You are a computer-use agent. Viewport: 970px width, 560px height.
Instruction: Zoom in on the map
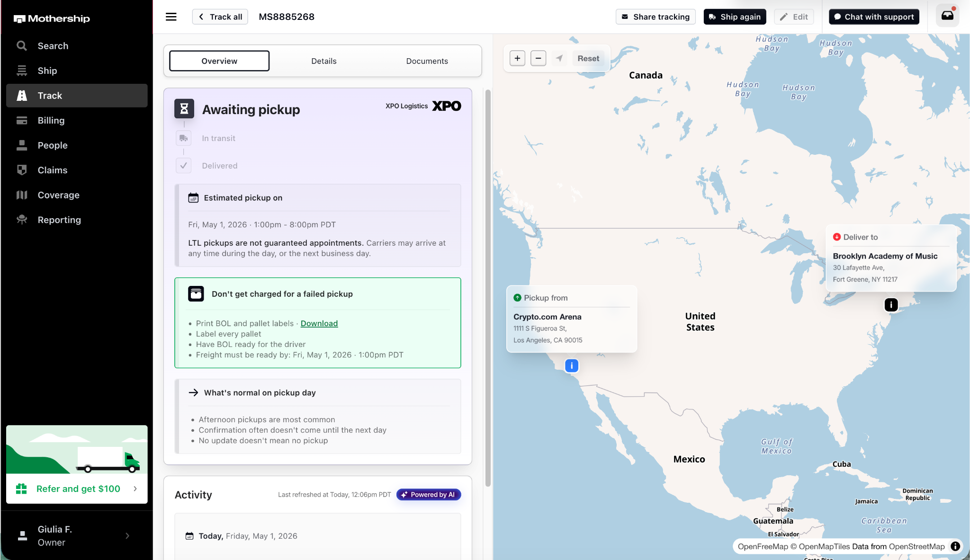pyautogui.click(x=518, y=58)
